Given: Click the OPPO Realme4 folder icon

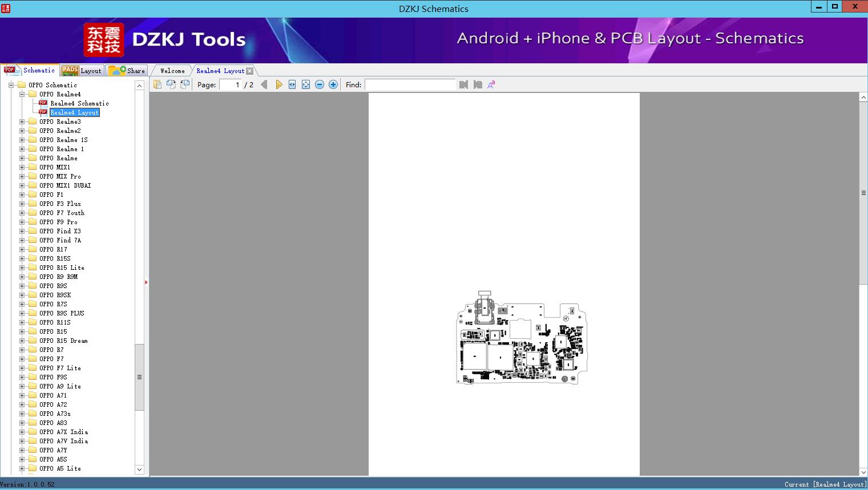Looking at the screenshot, I should pyautogui.click(x=33, y=94).
